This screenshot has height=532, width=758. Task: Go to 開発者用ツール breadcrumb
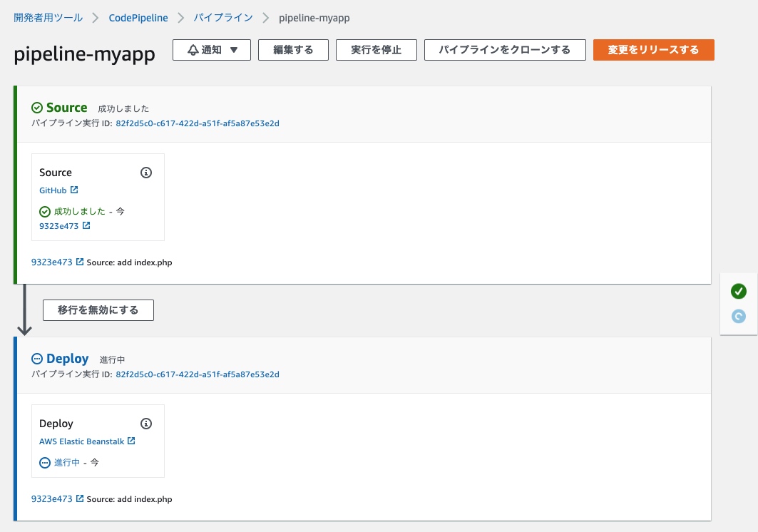[48, 17]
